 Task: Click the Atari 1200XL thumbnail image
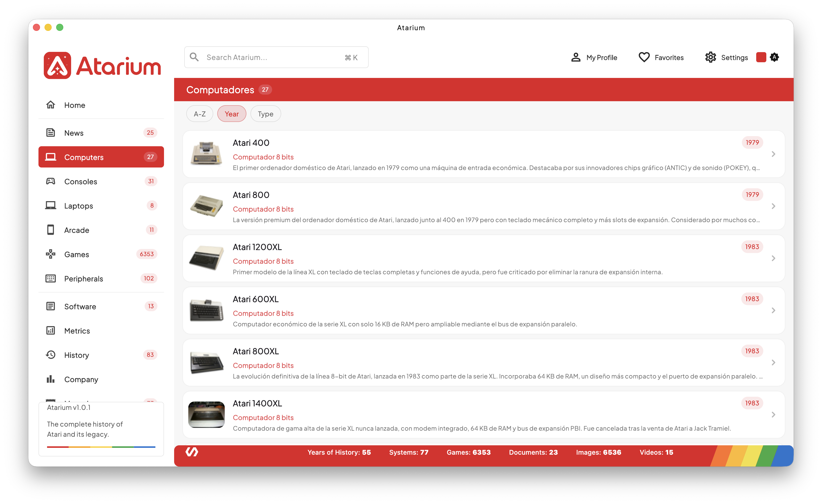207,258
